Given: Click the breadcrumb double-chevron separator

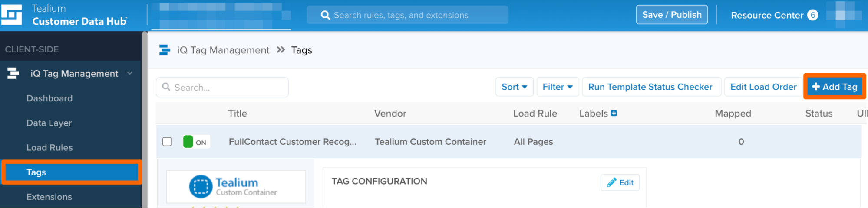Looking at the screenshot, I should click(281, 50).
